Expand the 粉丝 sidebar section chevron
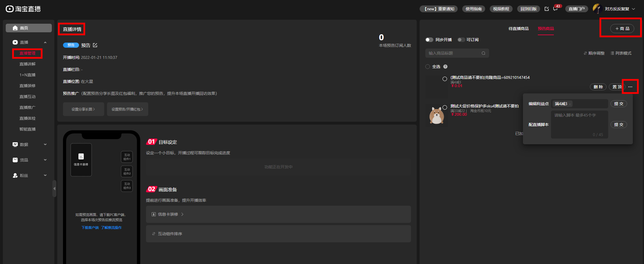Screen dimensions: 644x264 [45, 175]
